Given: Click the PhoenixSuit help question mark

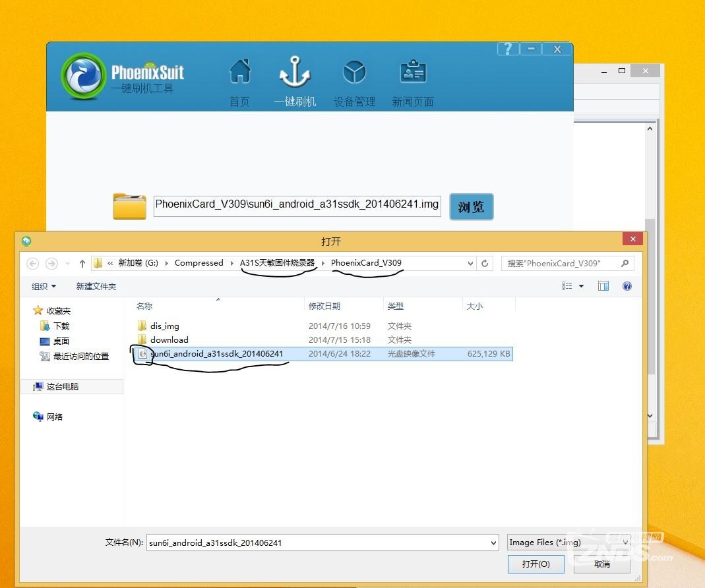Looking at the screenshot, I should [508, 49].
